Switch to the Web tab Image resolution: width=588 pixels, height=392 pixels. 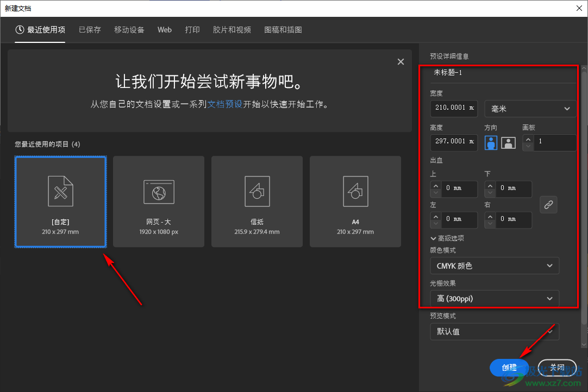click(165, 30)
